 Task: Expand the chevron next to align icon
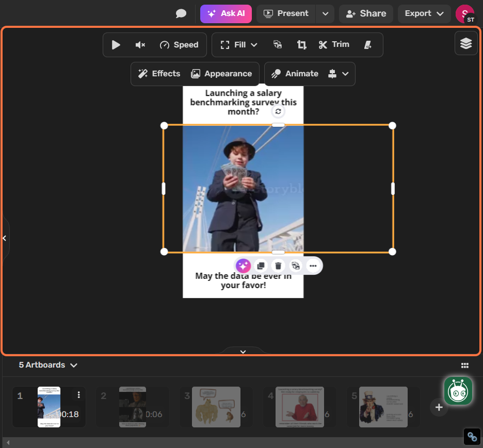tap(345, 74)
